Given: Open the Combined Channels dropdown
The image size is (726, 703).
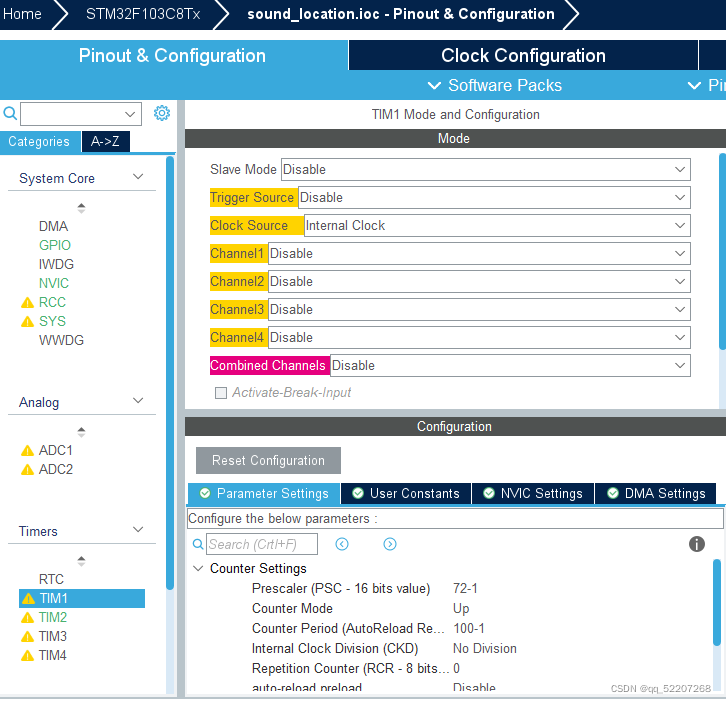Looking at the screenshot, I should (x=510, y=365).
